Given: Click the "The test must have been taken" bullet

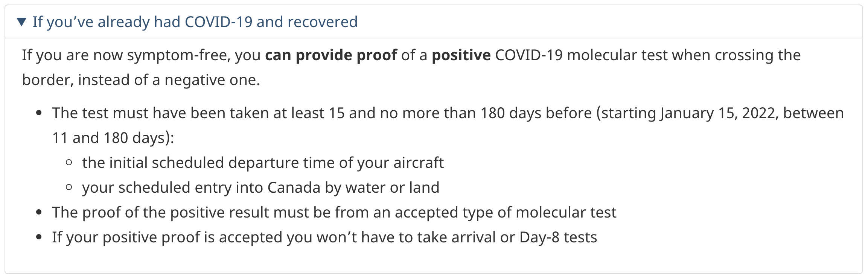Looking at the screenshot, I should click(x=139, y=113).
